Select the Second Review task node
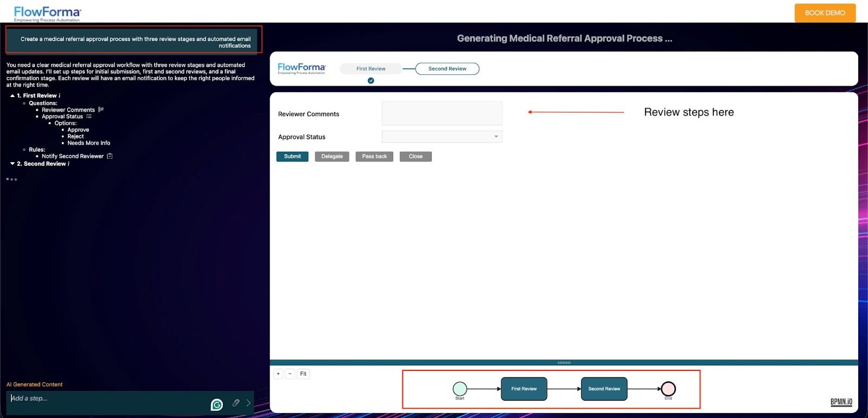This screenshot has width=868, height=418. coord(604,389)
